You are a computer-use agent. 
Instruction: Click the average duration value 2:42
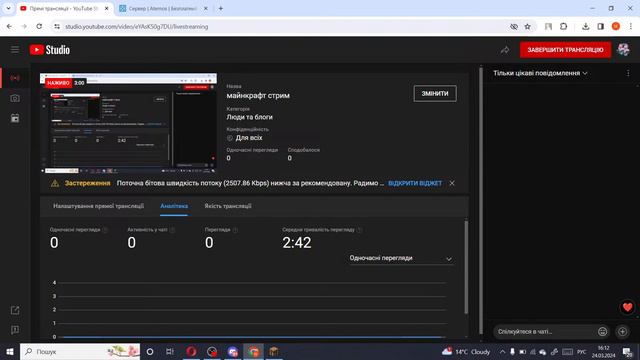click(x=297, y=242)
